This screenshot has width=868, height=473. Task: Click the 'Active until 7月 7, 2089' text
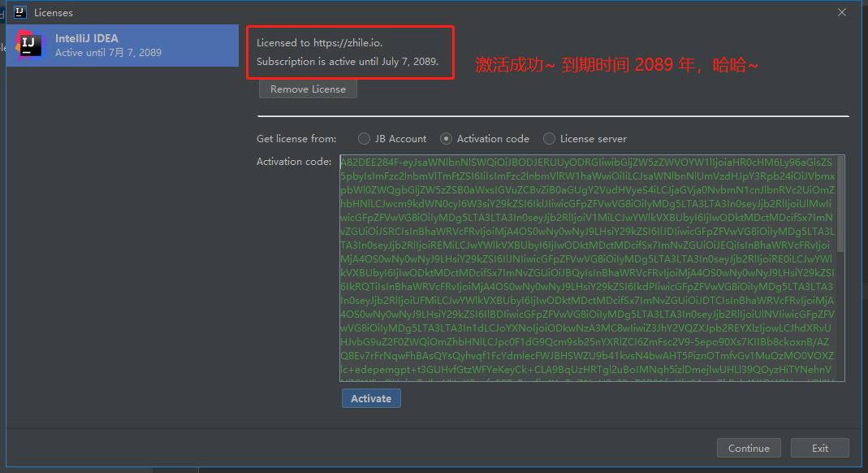[x=109, y=53]
